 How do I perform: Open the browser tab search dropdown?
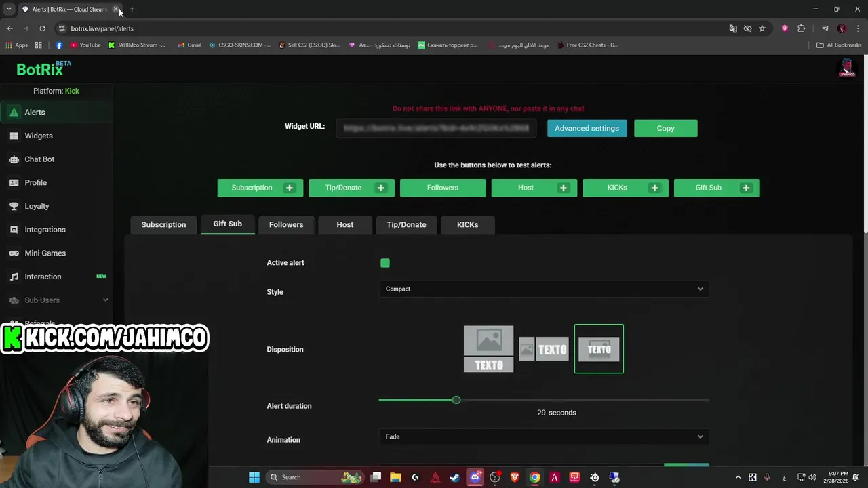[9, 9]
